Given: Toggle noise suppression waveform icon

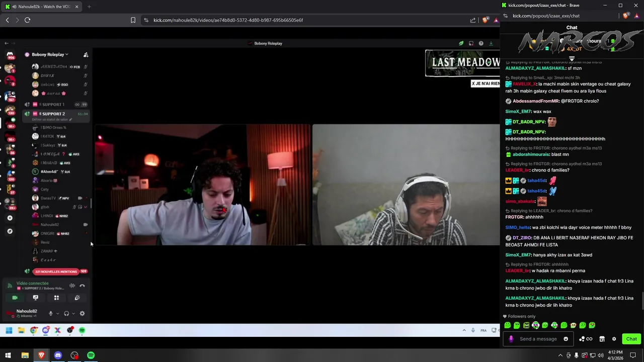Looking at the screenshot, I should point(72,286).
